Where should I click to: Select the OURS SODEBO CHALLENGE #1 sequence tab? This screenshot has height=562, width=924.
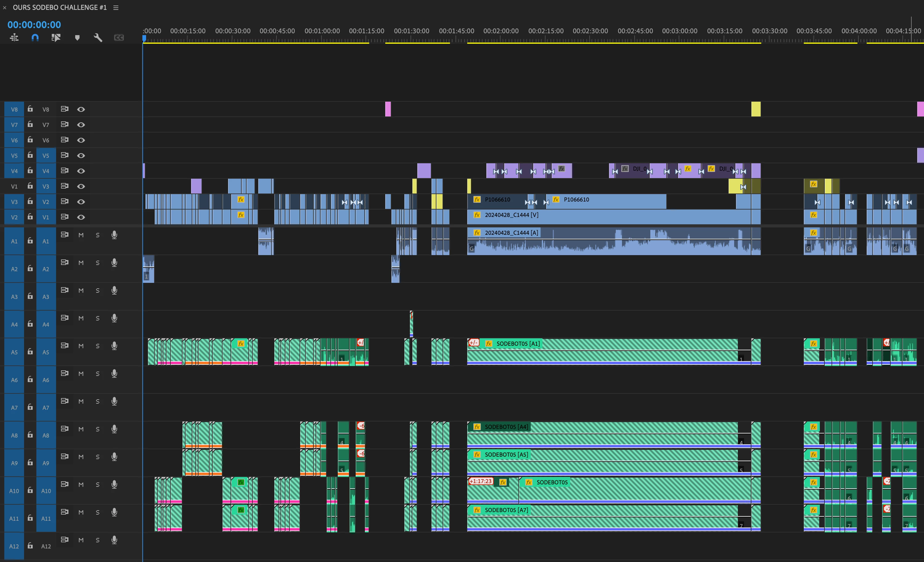(59, 7)
